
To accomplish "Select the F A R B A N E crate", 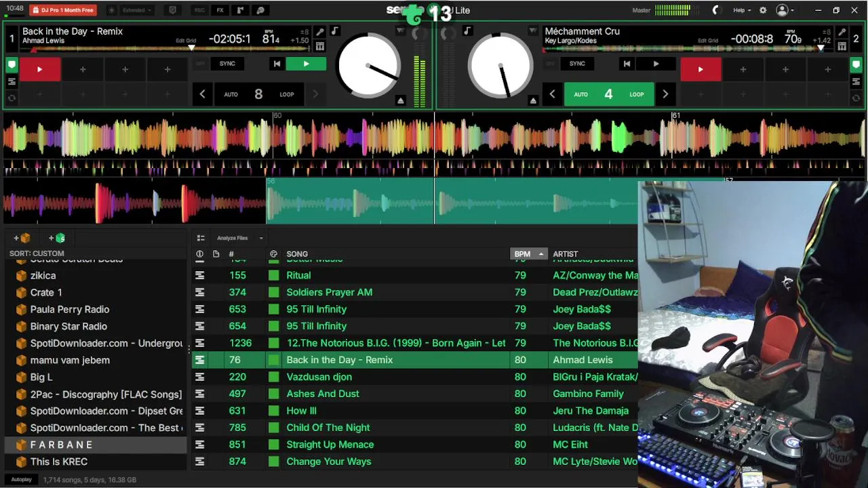I will point(95,445).
